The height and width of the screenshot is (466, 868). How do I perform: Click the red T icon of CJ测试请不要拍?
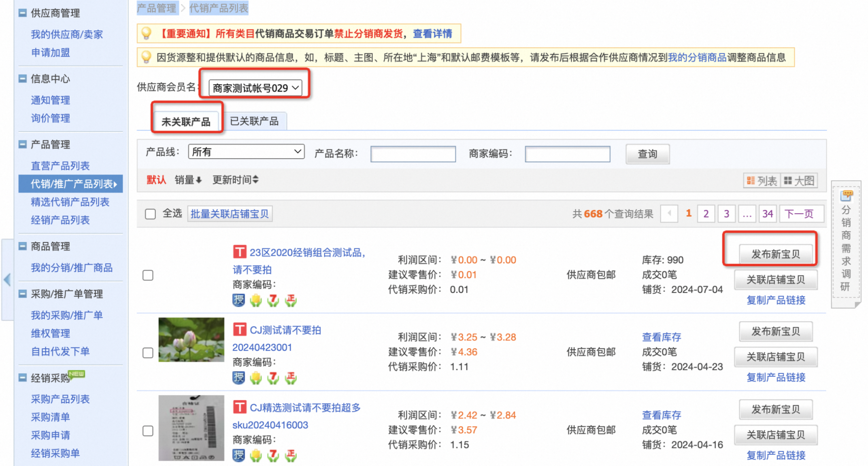(x=240, y=329)
